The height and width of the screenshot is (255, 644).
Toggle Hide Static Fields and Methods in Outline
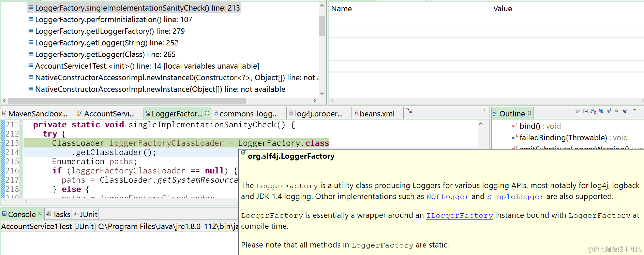coord(609,111)
